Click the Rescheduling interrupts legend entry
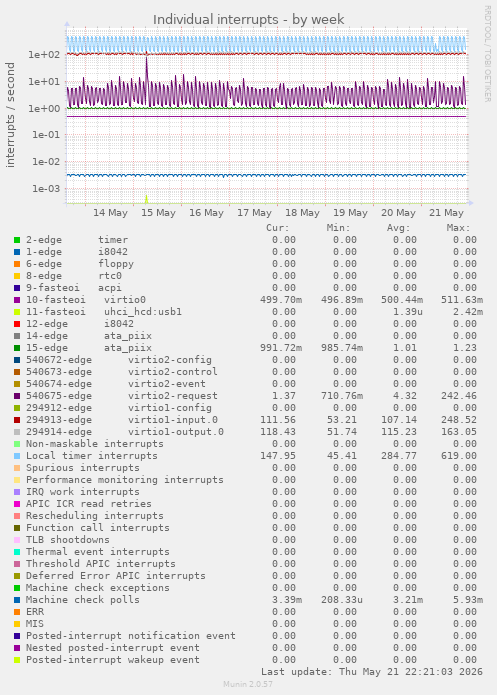Image resolution: width=497 pixels, height=695 pixels. click(94, 516)
